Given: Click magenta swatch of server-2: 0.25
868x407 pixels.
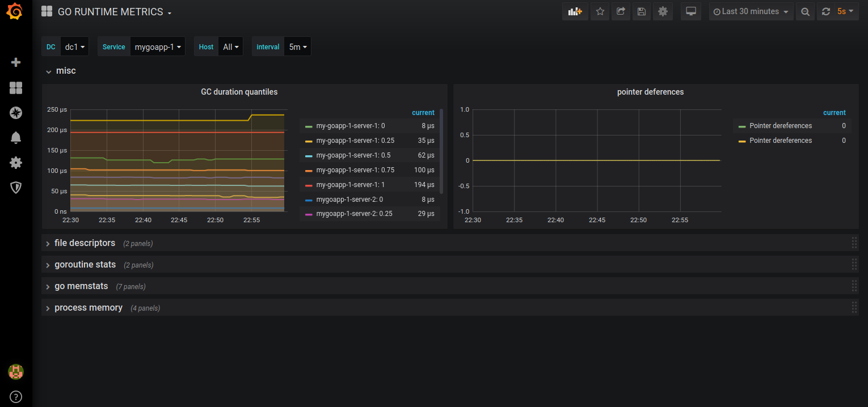Looking at the screenshot, I should [309, 215].
